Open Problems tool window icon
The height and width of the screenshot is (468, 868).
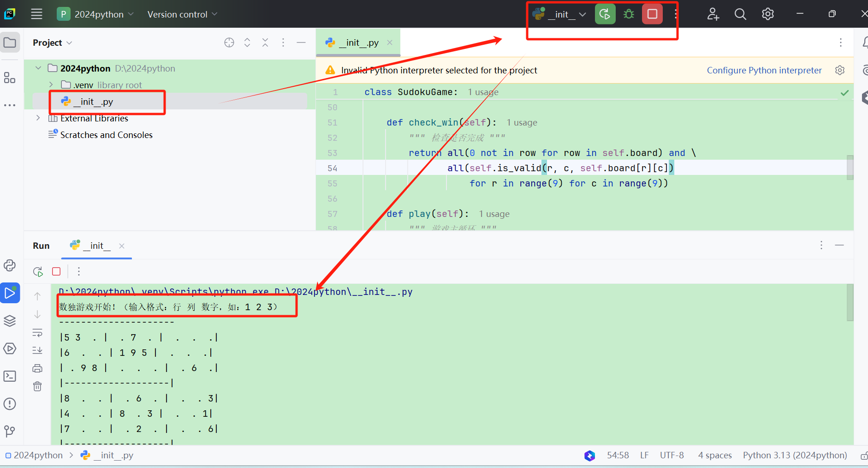(x=10, y=404)
